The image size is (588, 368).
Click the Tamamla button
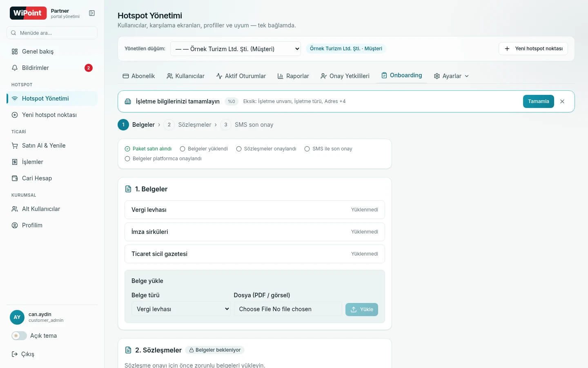[538, 101]
